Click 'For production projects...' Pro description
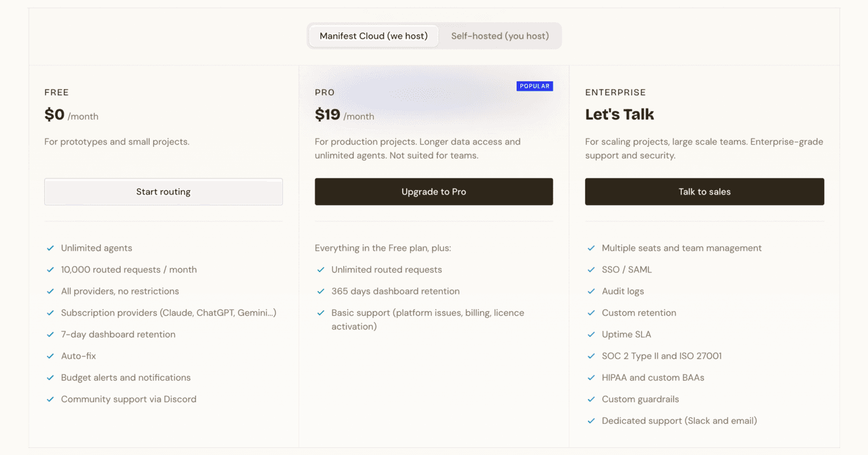 click(x=418, y=149)
